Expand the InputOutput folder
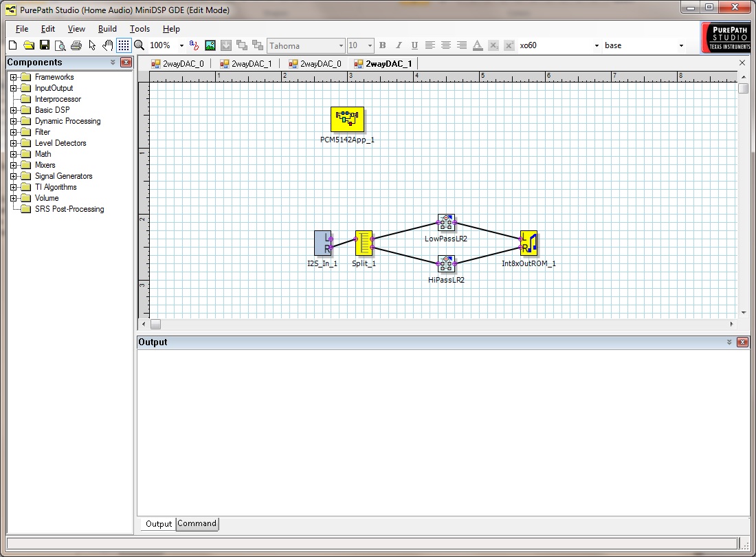The height and width of the screenshot is (557, 756). [14, 88]
